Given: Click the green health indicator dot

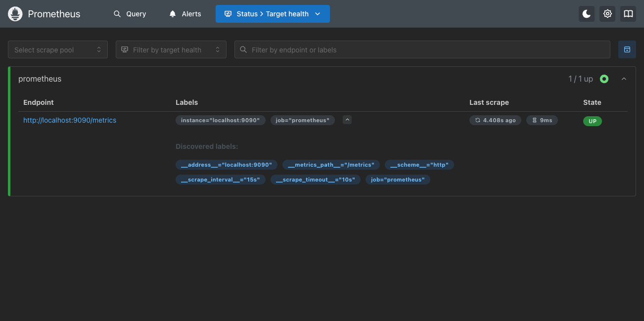Looking at the screenshot, I should tap(604, 79).
